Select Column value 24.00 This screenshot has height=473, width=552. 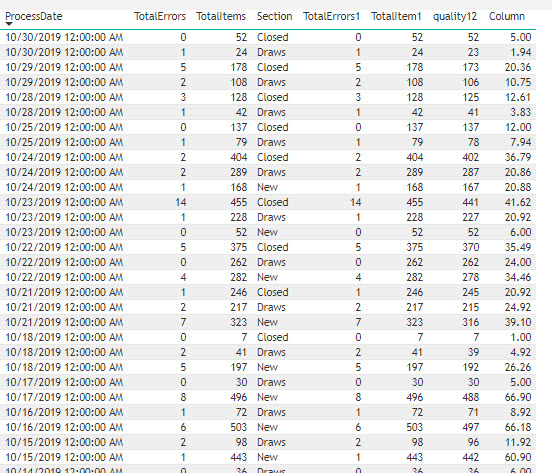click(518, 262)
